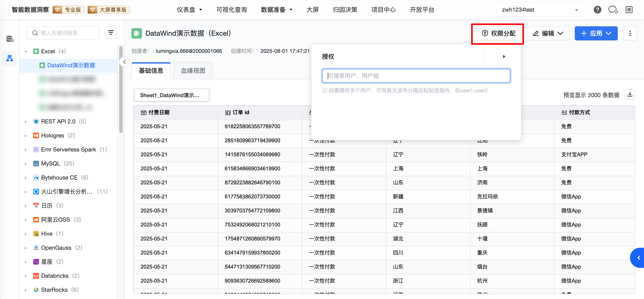Expand the MySQL data source group
This screenshot has width=644, height=299.
[26, 164]
